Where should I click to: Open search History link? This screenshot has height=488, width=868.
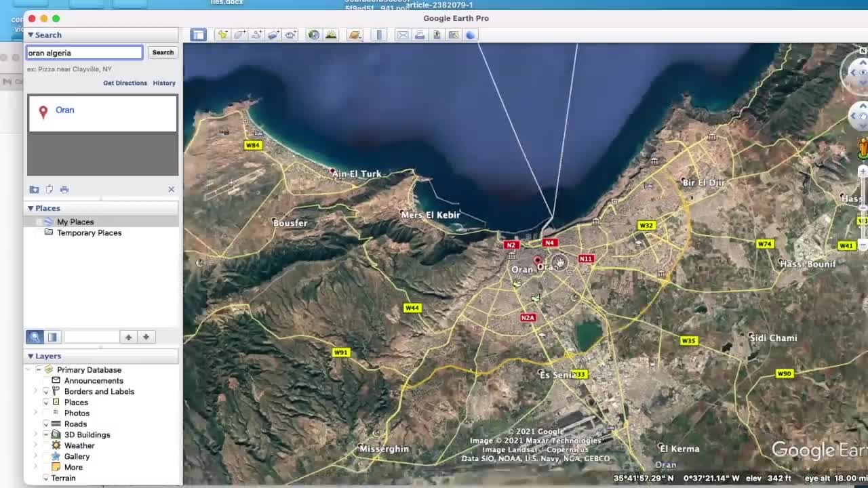point(164,83)
